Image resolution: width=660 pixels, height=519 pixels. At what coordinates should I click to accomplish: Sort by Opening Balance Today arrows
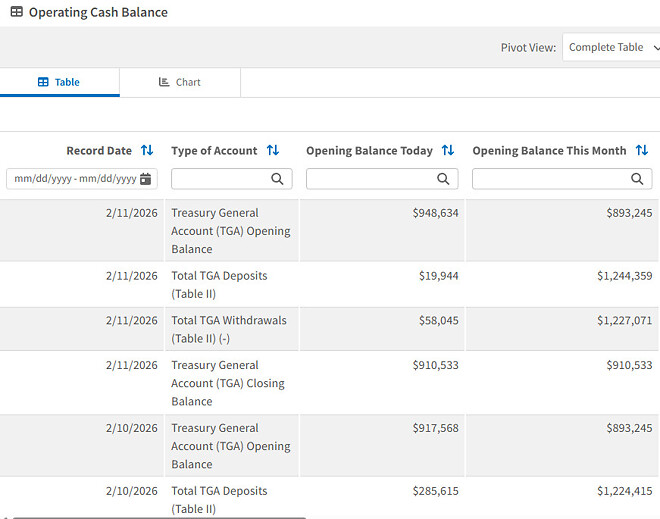448,151
